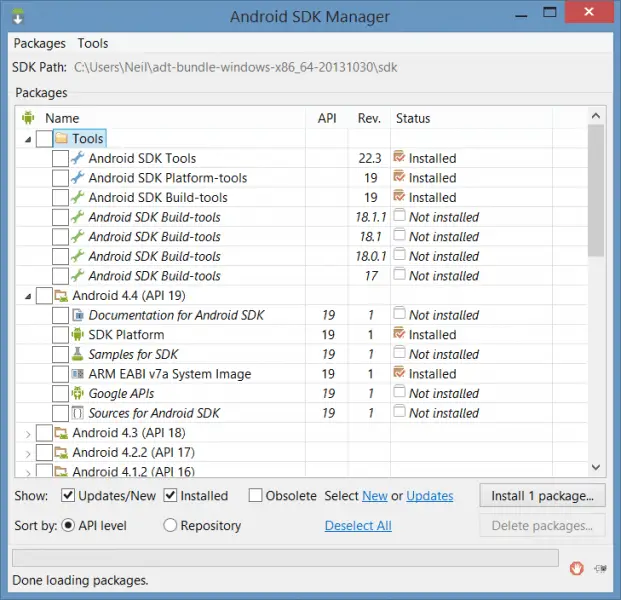Select the Repository sort radio button

pyautogui.click(x=170, y=525)
